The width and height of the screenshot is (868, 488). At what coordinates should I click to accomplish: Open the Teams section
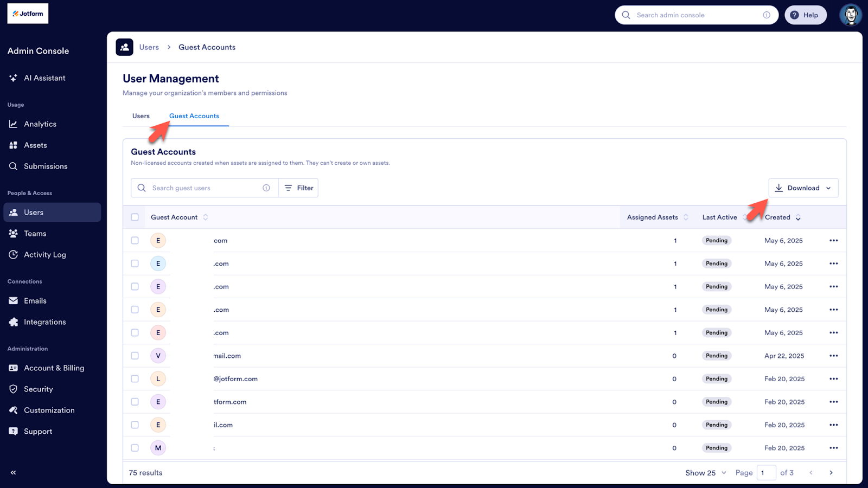(x=34, y=233)
